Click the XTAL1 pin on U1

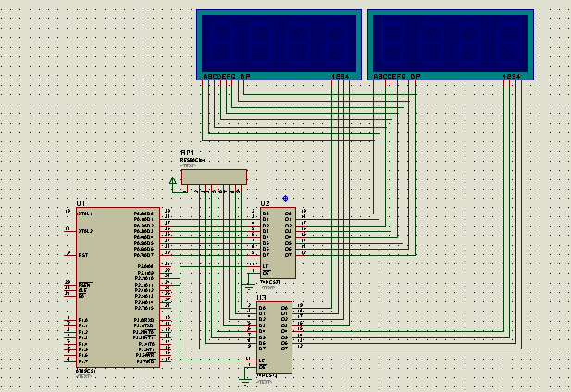(84, 214)
